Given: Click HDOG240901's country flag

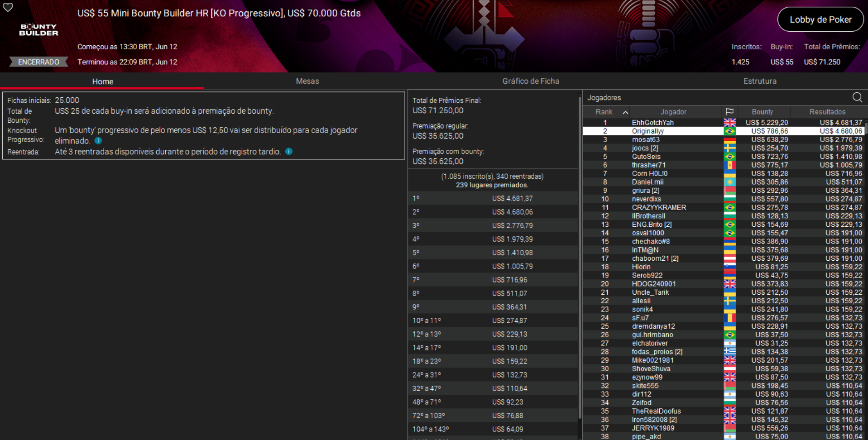Looking at the screenshot, I should click(729, 284).
